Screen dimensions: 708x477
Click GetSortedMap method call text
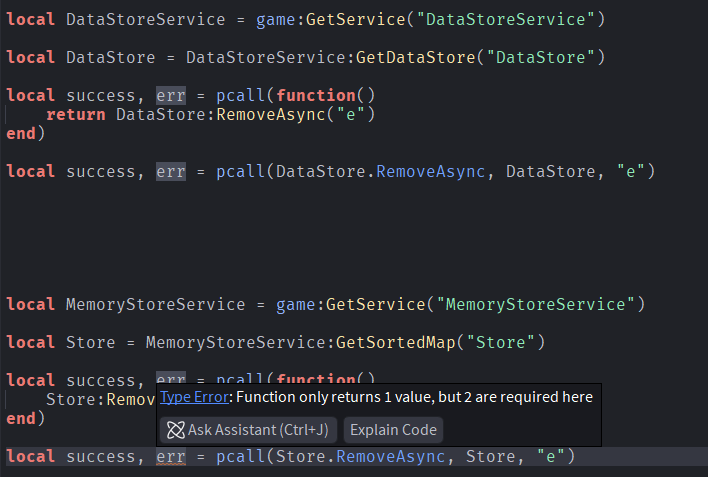396,342
